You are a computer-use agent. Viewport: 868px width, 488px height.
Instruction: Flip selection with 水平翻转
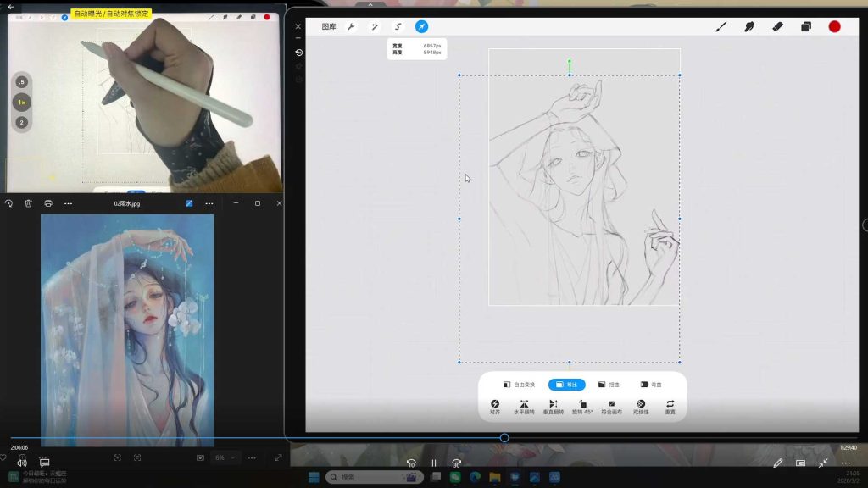tap(524, 408)
